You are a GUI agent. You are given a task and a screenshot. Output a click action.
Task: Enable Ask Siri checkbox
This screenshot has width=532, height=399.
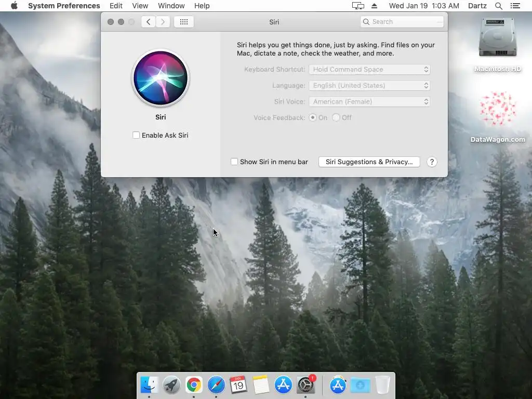coord(136,135)
